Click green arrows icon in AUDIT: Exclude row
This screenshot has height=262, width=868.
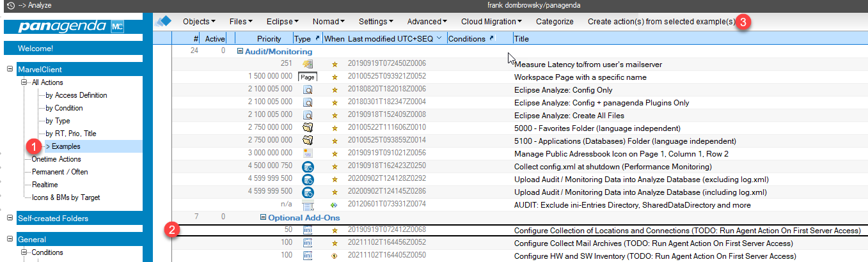click(334, 205)
